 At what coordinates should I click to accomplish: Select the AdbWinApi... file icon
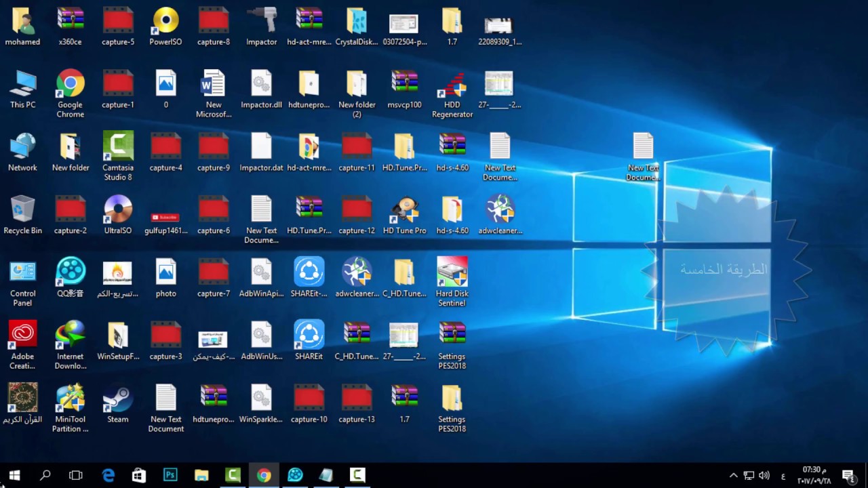coord(261,278)
